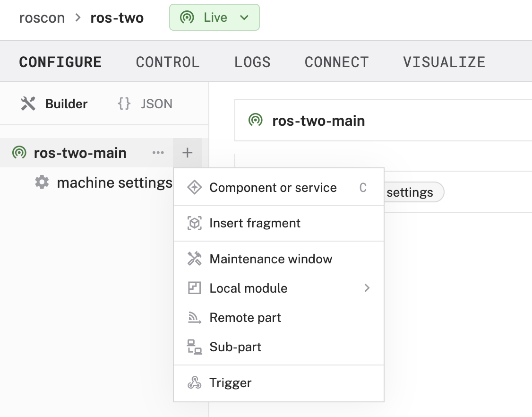This screenshot has width=532, height=417.
Task: Select Local module menu entry
Action: point(279,288)
